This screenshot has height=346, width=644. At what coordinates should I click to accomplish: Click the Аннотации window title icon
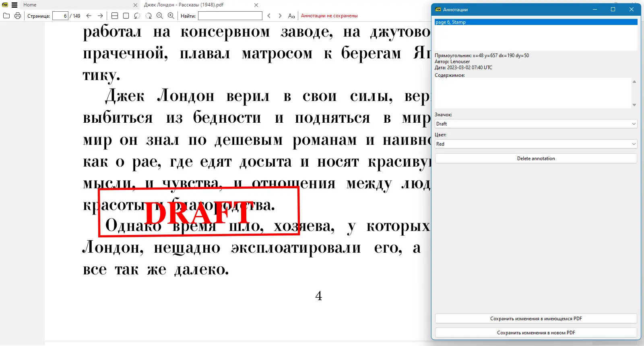point(438,9)
